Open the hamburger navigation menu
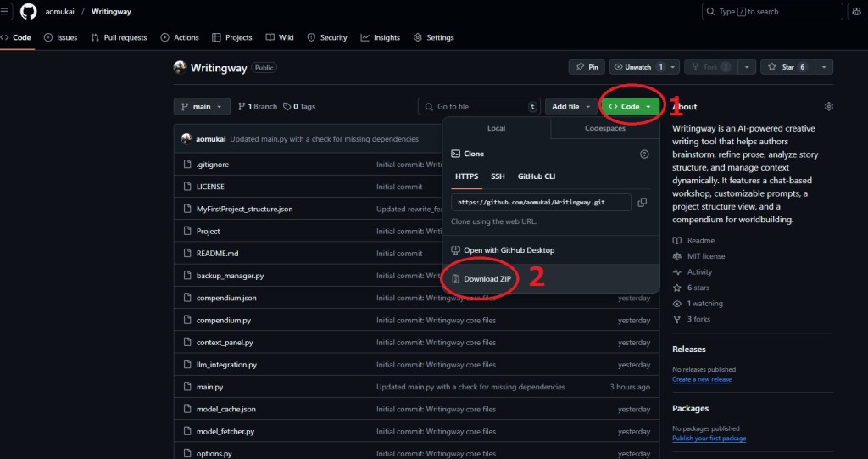The image size is (868, 459). pyautogui.click(x=4, y=12)
